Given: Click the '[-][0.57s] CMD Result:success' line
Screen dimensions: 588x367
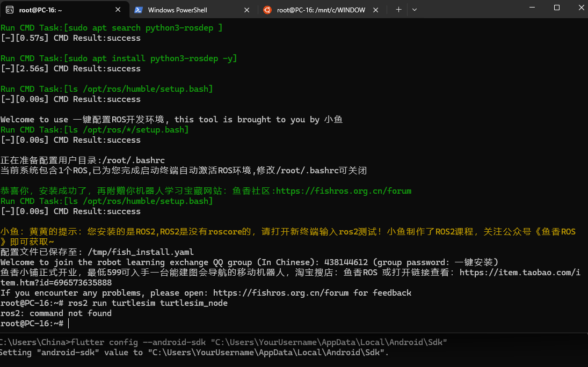Looking at the screenshot, I should pos(70,38).
